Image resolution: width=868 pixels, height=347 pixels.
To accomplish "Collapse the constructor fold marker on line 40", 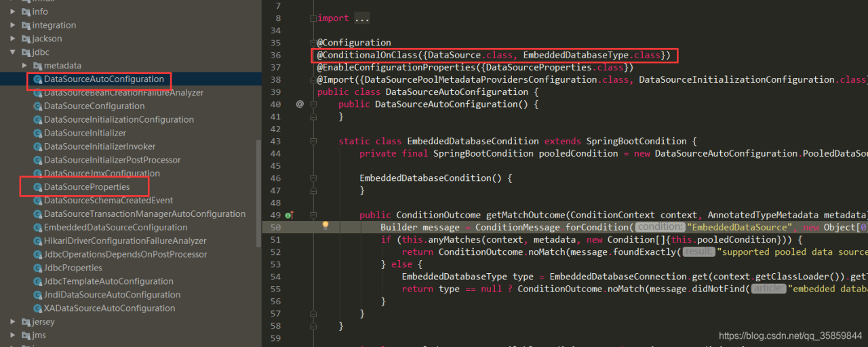I will click(x=313, y=104).
